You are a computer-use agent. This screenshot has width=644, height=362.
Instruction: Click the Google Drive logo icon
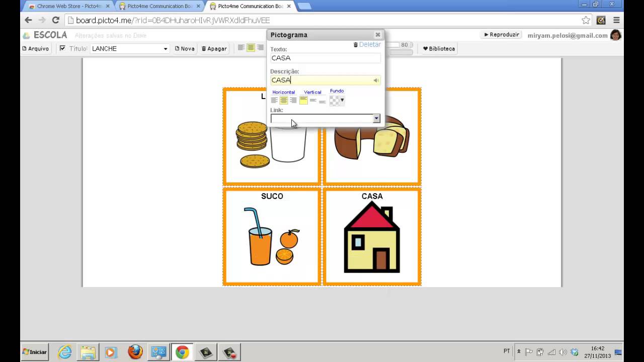(26, 35)
